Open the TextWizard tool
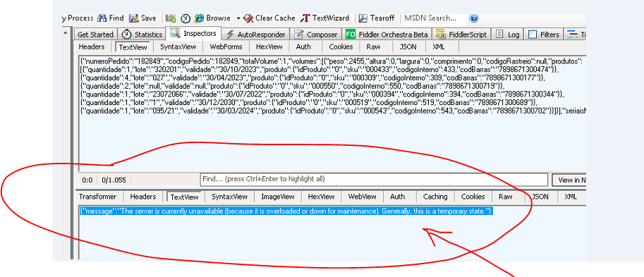The width and height of the screenshot is (644, 277). pyautogui.click(x=325, y=18)
